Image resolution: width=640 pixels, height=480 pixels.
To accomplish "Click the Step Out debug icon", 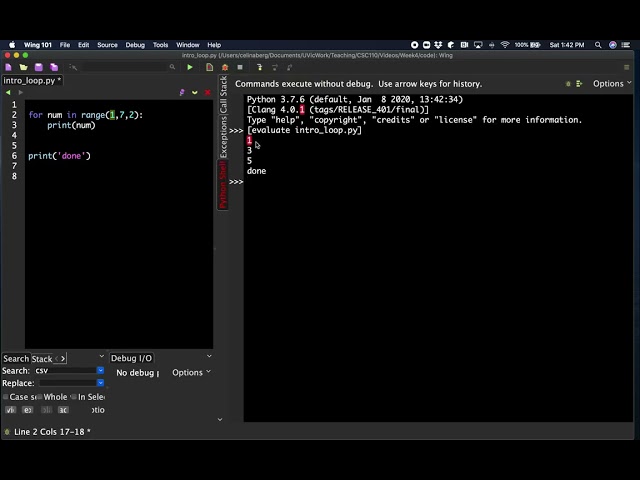I will click(289, 67).
